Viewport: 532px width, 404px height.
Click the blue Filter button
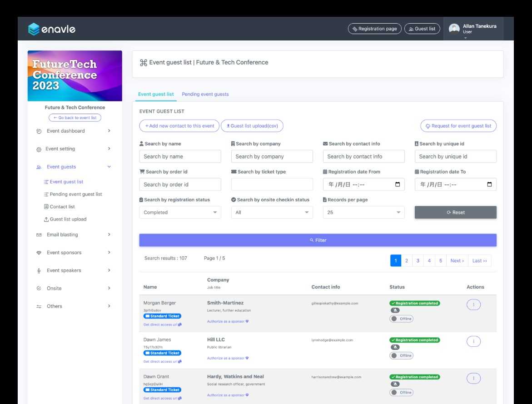click(x=318, y=240)
